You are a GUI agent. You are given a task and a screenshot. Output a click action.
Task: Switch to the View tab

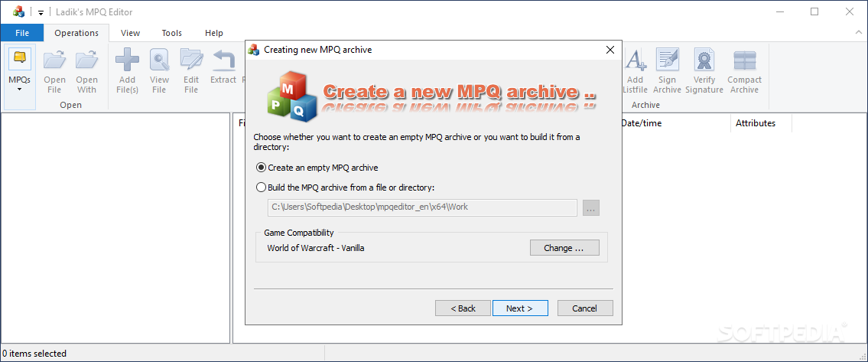130,33
